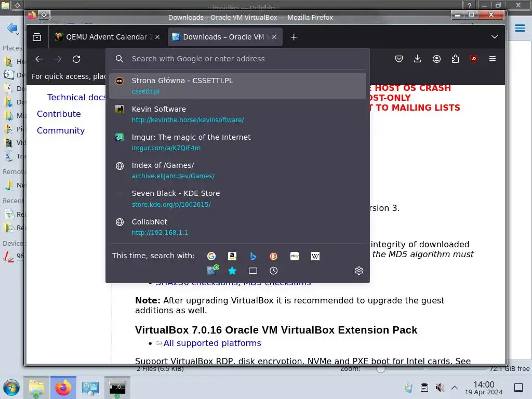
Task: Open Pocket save icon in toolbar
Action: click(x=399, y=59)
